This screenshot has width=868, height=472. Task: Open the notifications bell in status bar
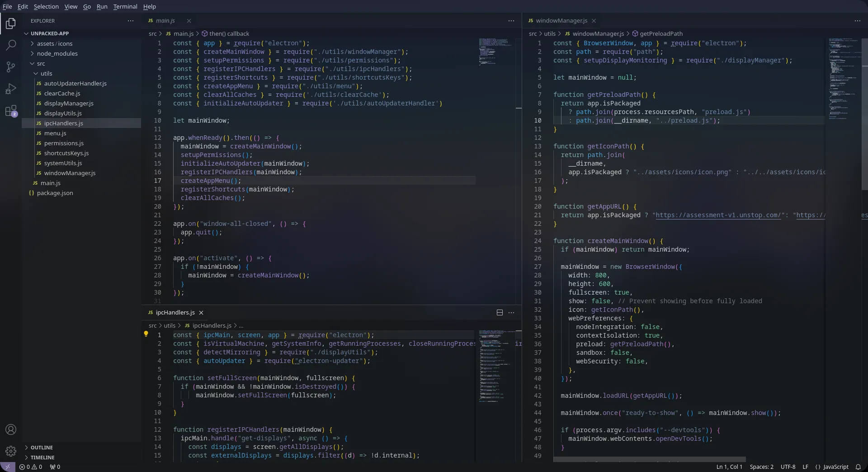tap(859, 467)
